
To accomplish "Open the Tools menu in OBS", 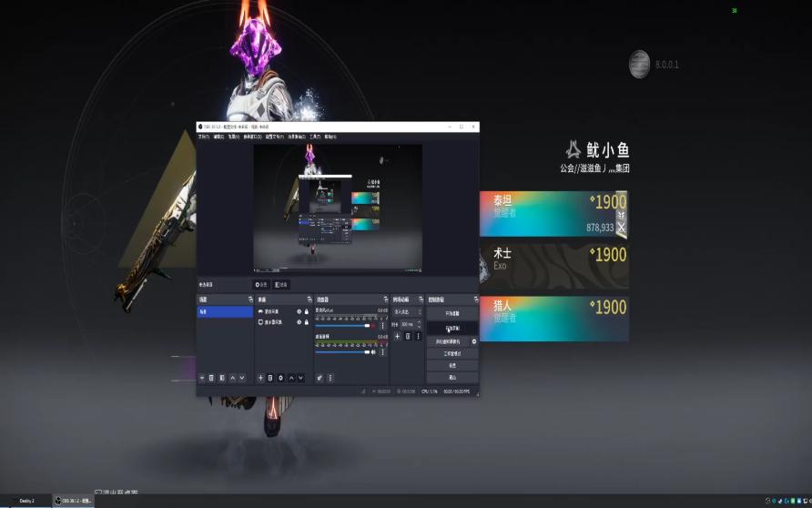I will pyautogui.click(x=315, y=137).
